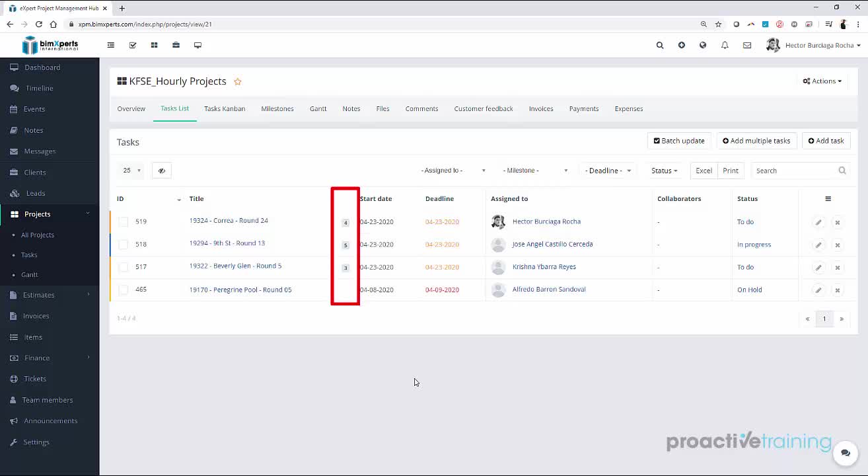Open the Milestone filter dropdown
The image size is (868, 476).
(535, 171)
